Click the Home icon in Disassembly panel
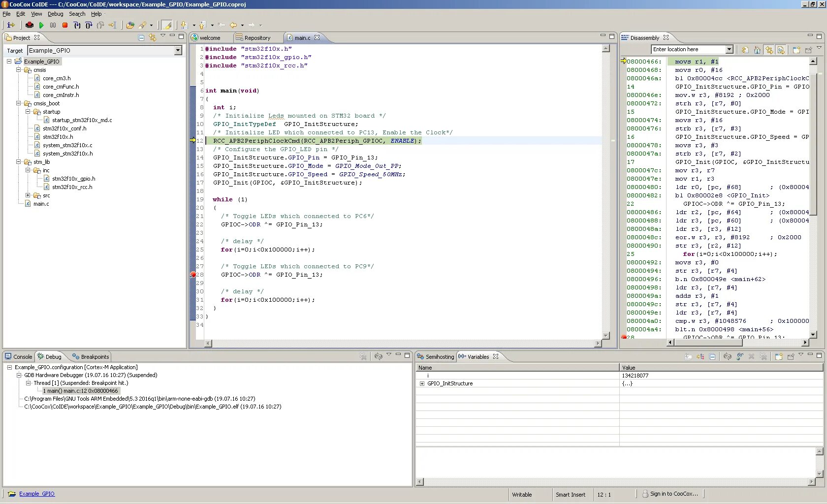 (757, 50)
